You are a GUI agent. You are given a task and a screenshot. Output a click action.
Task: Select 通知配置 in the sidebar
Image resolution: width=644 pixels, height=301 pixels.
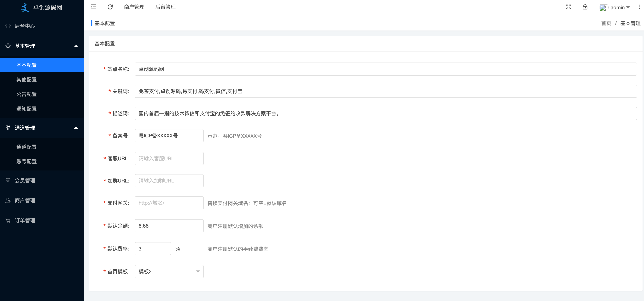click(x=42, y=109)
